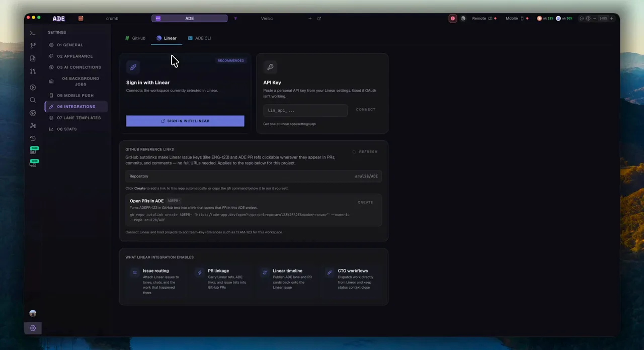Click the 140% zoom level text
Viewport: 644px width, 350px height.
pyautogui.click(x=603, y=19)
